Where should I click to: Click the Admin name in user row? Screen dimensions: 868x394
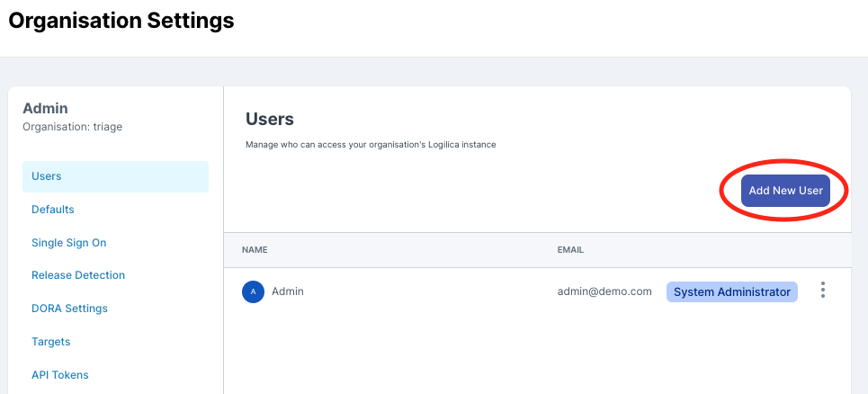(x=288, y=291)
